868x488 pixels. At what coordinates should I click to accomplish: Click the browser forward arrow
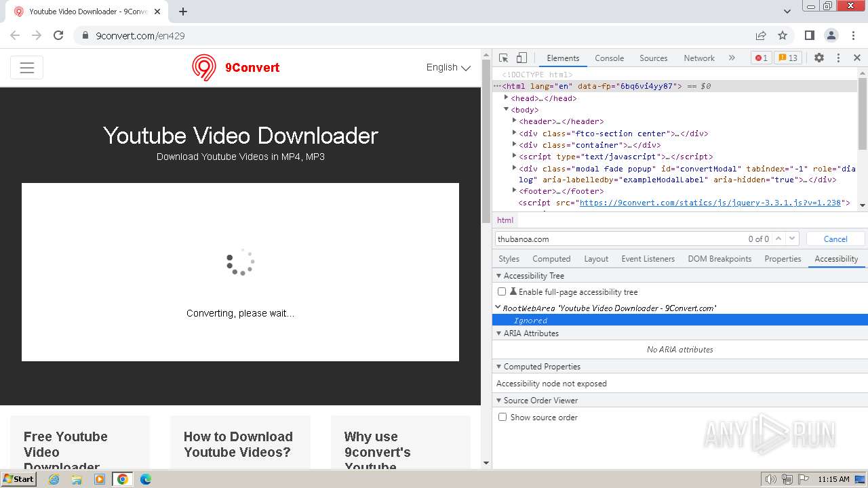click(37, 35)
